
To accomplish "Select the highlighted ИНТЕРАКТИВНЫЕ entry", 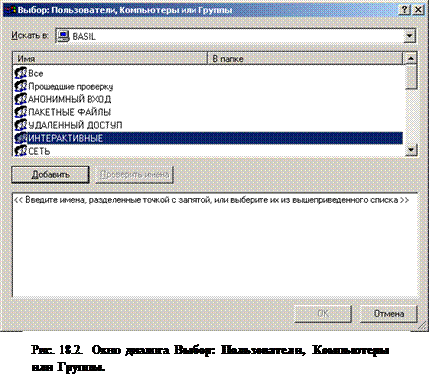I will tap(208, 138).
